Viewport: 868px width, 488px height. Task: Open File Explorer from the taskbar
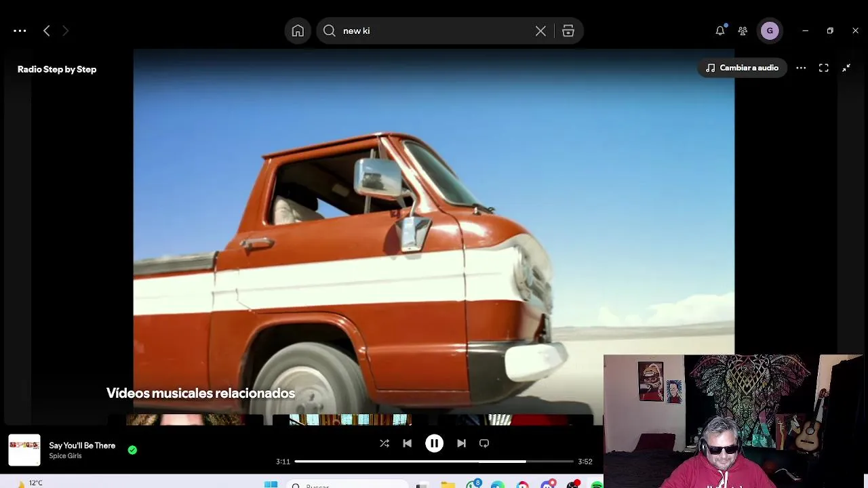click(448, 484)
